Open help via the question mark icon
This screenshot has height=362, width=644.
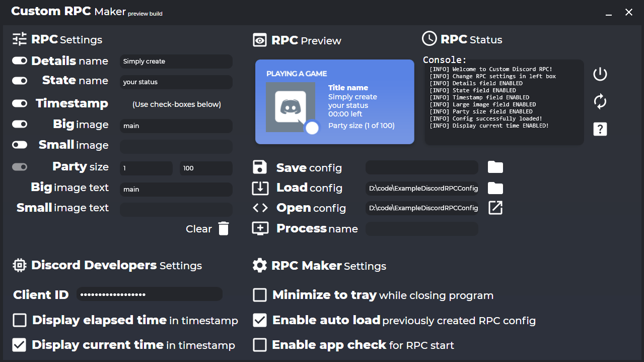[x=600, y=129]
